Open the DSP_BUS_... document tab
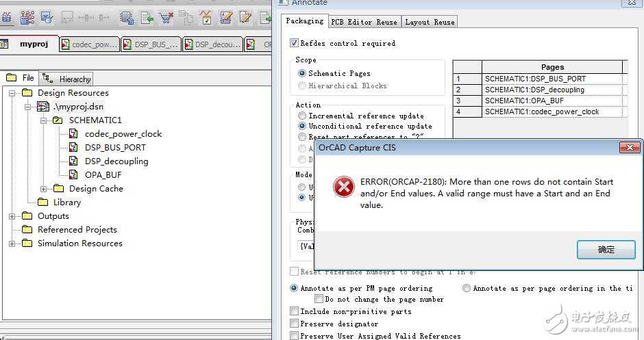Viewport: 644px width, 340px height. point(151,44)
